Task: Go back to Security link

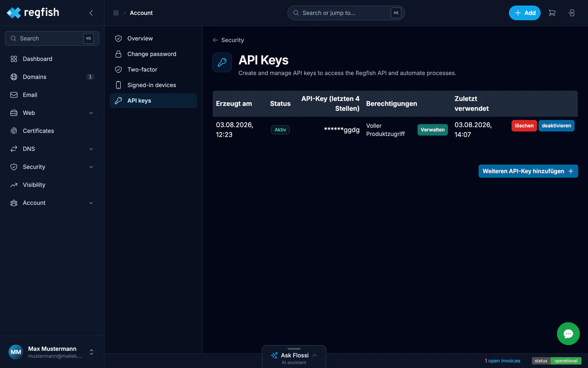Action: pyautogui.click(x=228, y=40)
